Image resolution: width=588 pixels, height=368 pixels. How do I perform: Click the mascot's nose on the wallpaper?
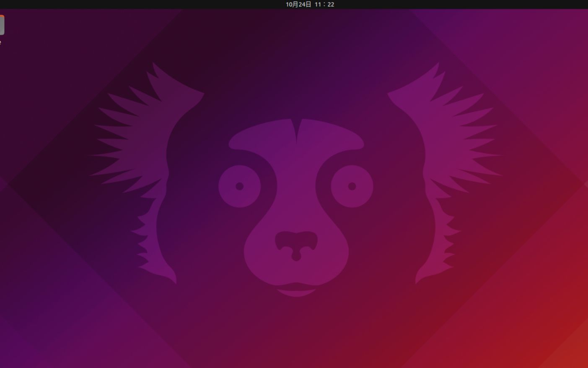coord(296,244)
